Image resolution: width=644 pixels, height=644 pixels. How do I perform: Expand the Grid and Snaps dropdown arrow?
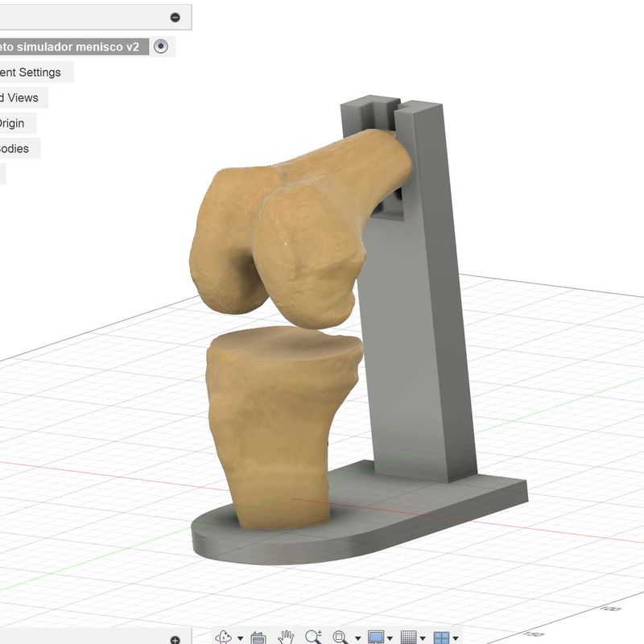tap(423, 638)
